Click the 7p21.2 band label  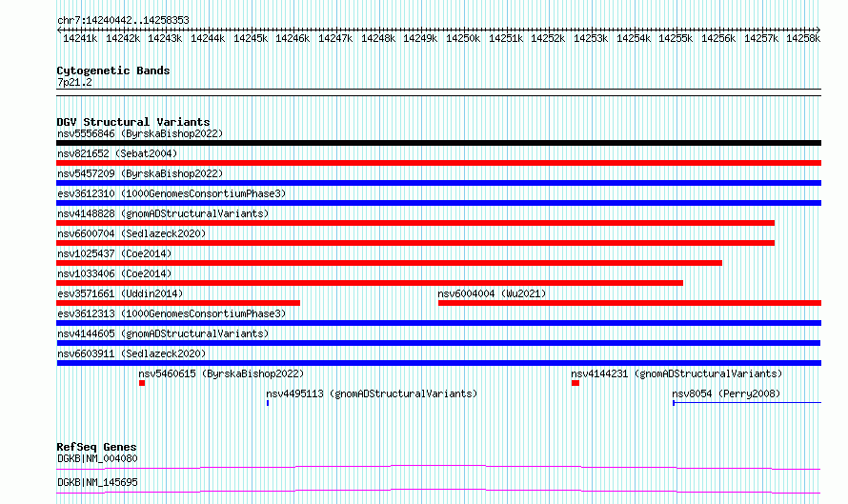[x=74, y=82]
